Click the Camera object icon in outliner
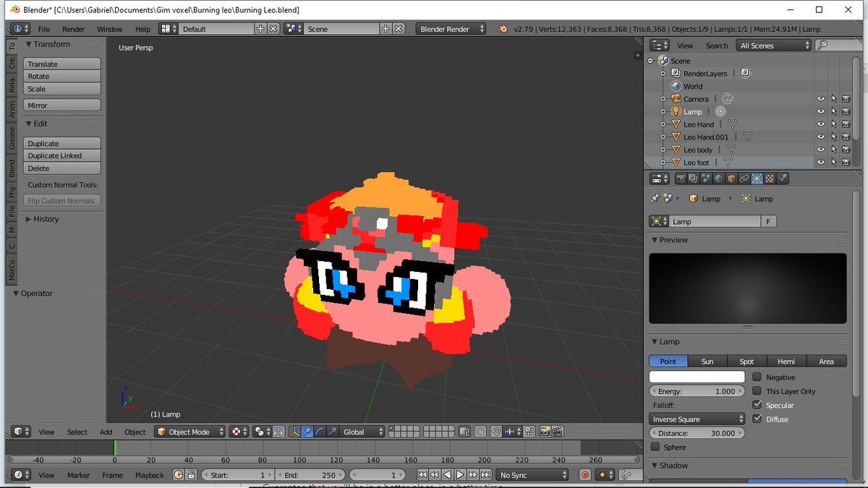The width and height of the screenshot is (868, 488). pyautogui.click(x=676, y=99)
